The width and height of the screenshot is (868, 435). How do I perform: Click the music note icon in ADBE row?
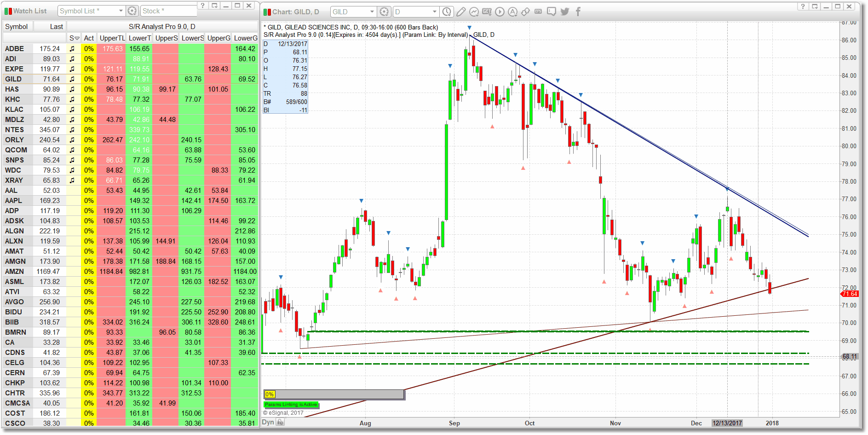[x=72, y=48]
